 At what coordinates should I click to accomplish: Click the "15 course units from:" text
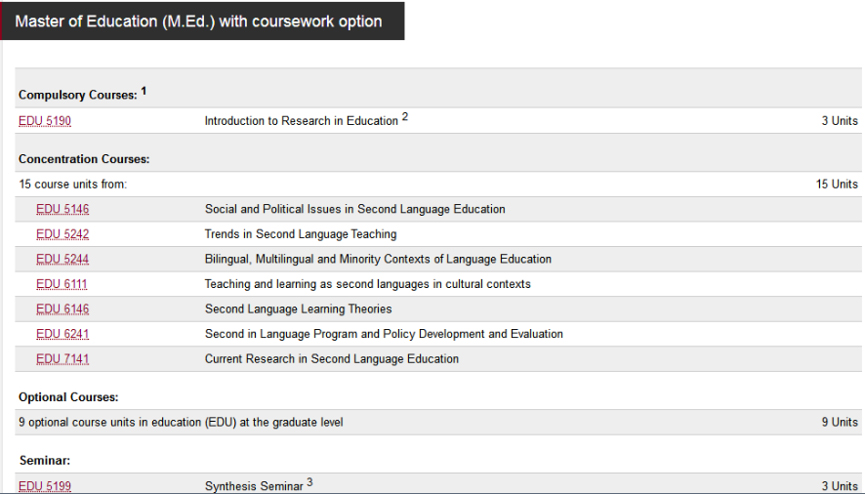pyautogui.click(x=72, y=184)
